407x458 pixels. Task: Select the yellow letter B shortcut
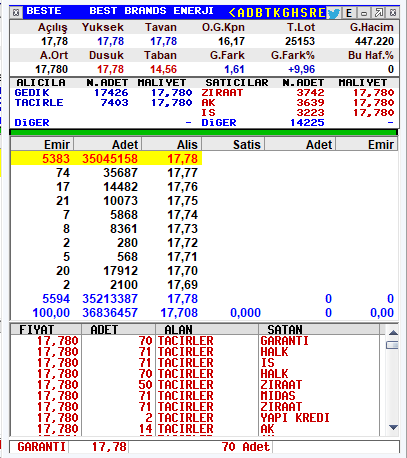pos(259,13)
